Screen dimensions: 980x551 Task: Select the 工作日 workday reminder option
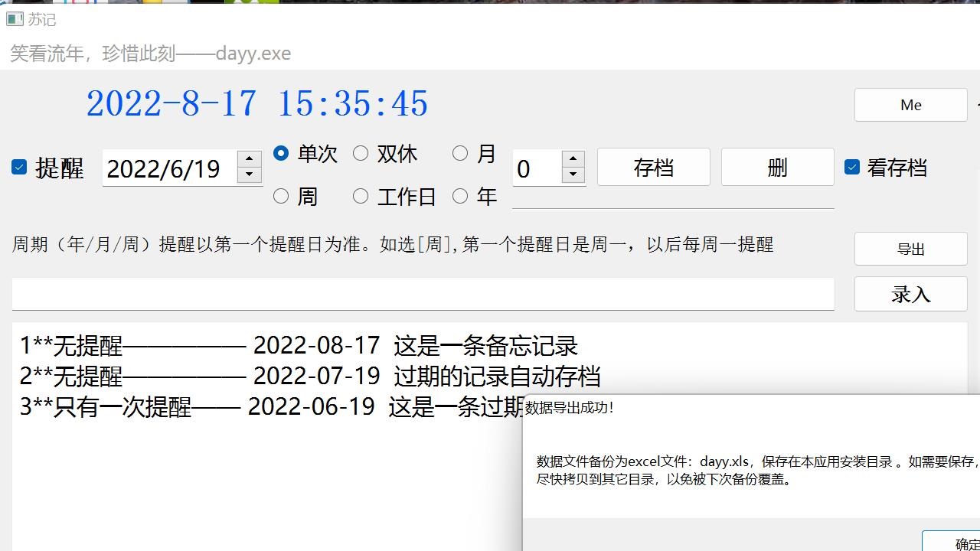coord(361,196)
